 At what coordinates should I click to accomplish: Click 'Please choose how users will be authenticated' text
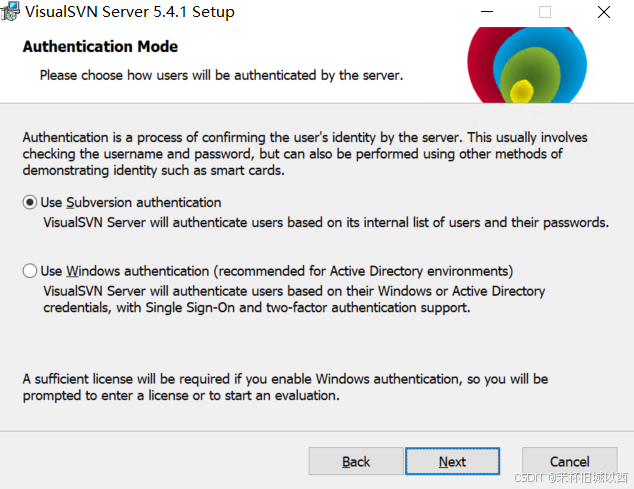pos(221,75)
